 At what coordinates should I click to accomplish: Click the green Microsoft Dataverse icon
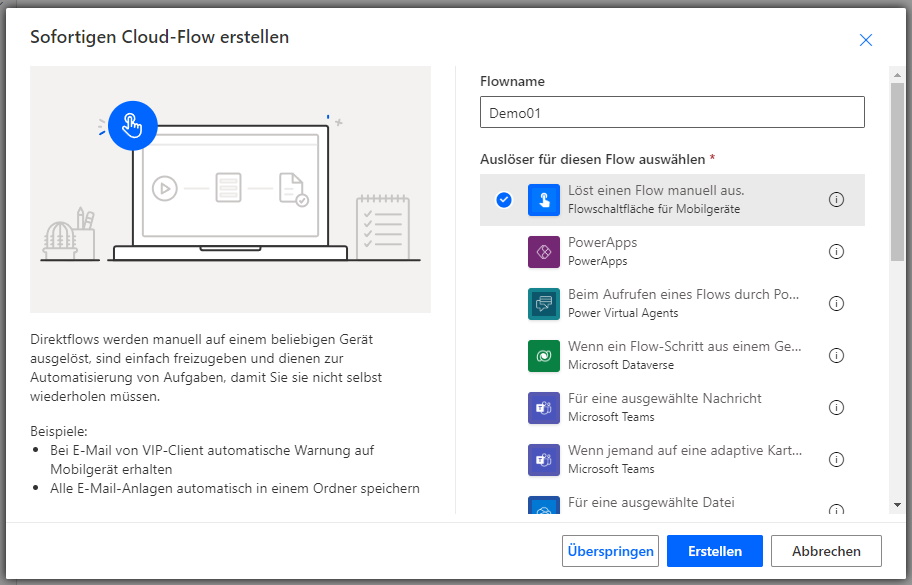(543, 356)
